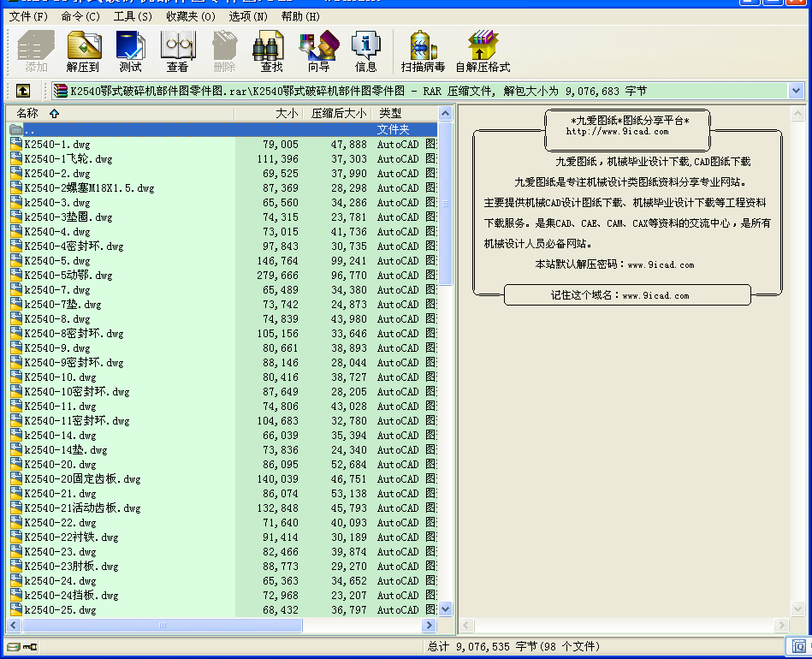Open the 文件 menu
This screenshot has height=659, width=812.
point(24,16)
